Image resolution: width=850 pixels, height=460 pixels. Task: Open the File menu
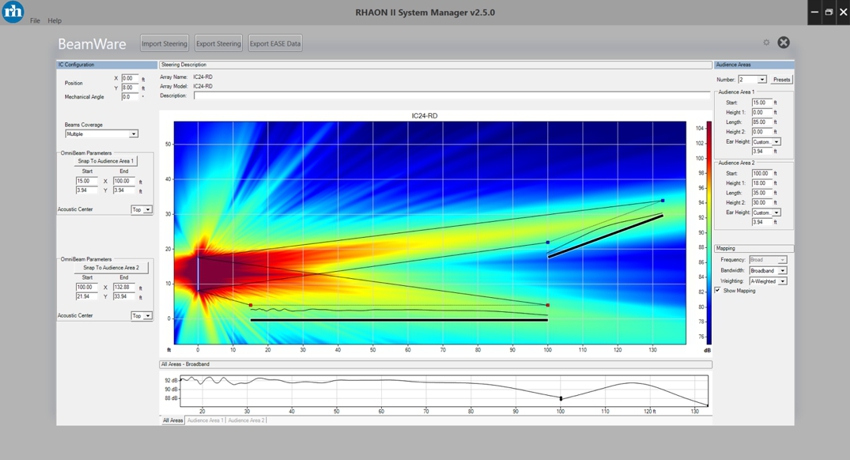point(35,21)
